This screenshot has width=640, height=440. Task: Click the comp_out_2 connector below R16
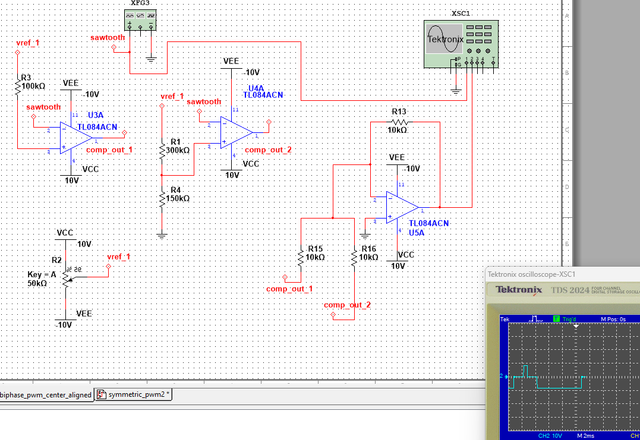[x=333, y=314]
